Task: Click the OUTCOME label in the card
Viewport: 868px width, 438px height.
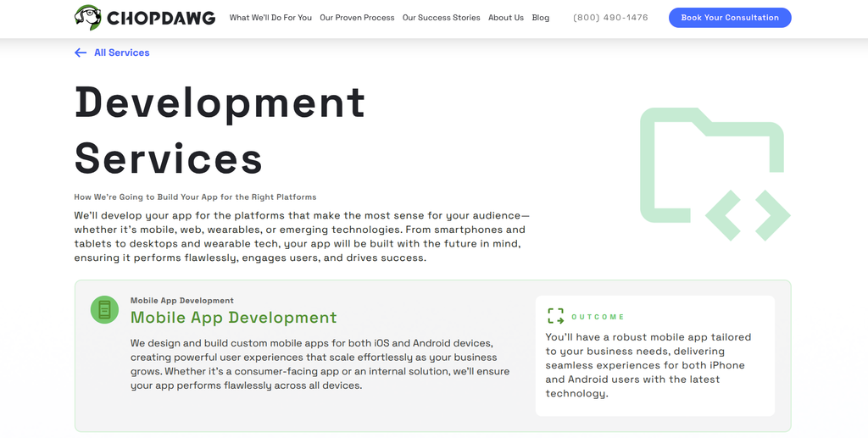Action: pyautogui.click(x=598, y=317)
